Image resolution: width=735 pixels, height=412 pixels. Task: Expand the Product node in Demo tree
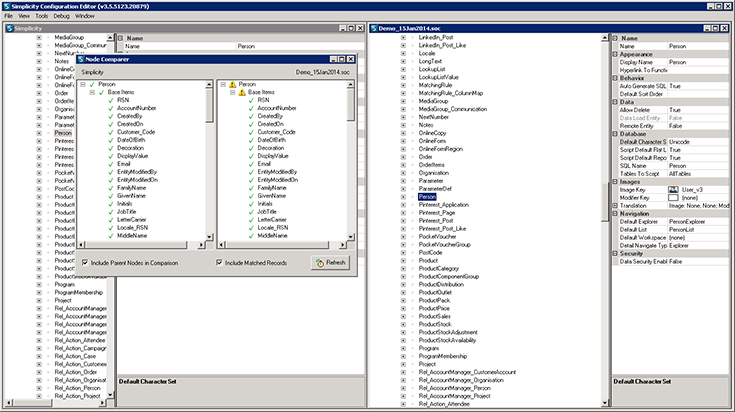(x=403, y=261)
